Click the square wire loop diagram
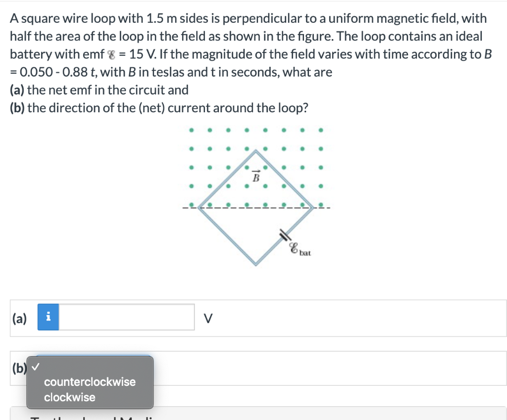Viewport: 507px width, 420px height. [256, 208]
